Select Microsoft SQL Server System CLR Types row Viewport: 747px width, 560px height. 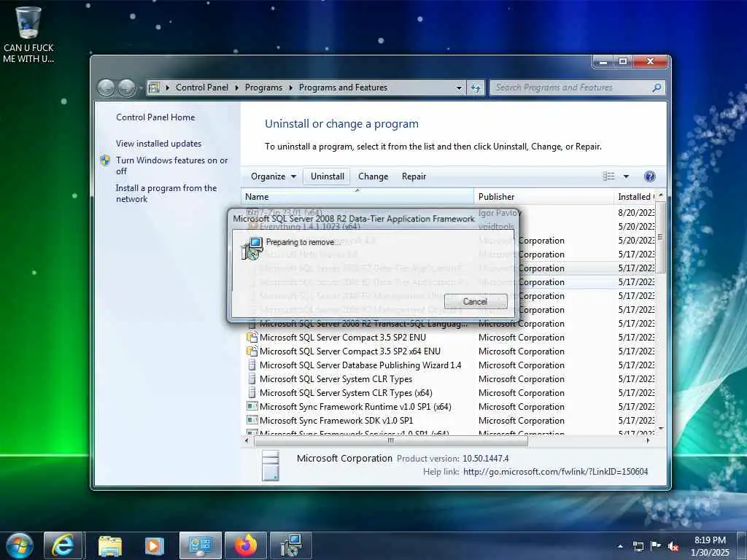(x=448, y=379)
